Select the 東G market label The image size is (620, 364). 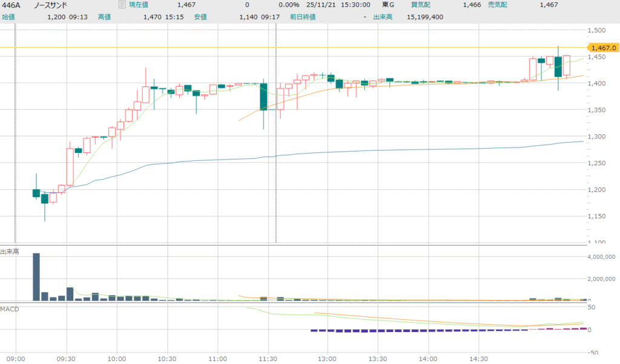point(387,5)
